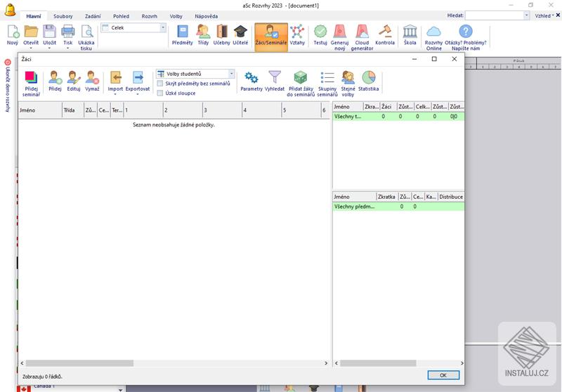Click the aSc bell application logo
Screen dimensions: 562x392
tap(10, 10)
